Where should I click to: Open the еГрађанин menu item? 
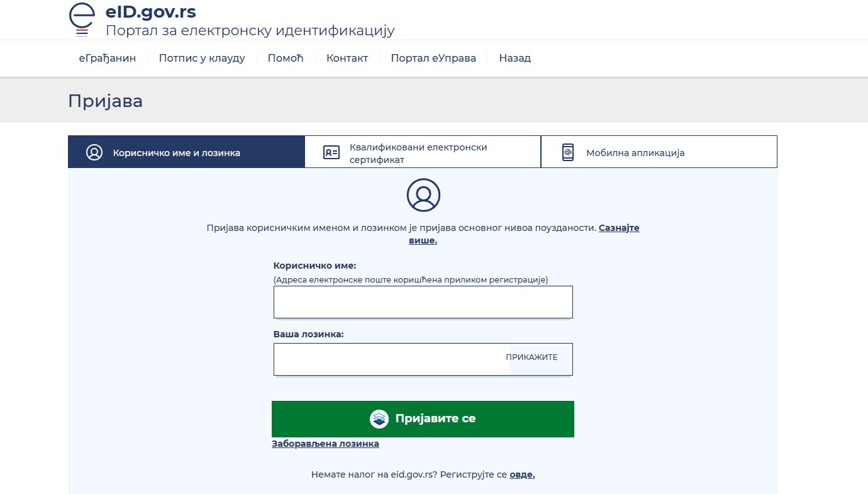pyautogui.click(x=107, y=58)
